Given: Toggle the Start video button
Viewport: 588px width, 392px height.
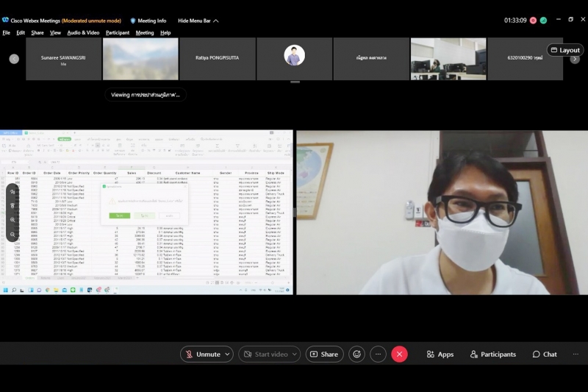Looking at the screenshot, I should click(x=265, y=354).
